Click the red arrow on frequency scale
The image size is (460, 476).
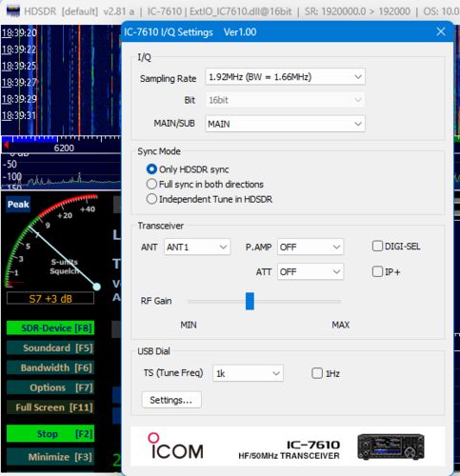(x=6, y=146)
